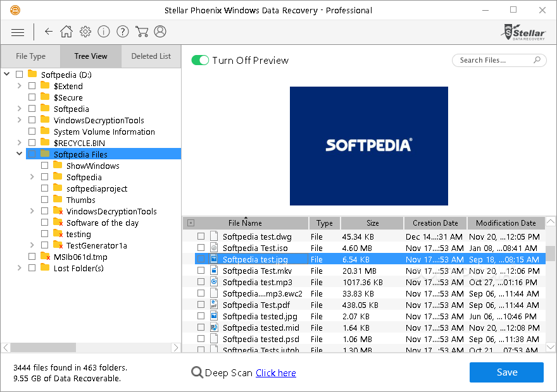This screenshot has height=392, width=557.
Task: Click the Deep Scan Click here link
Action: click(276, 373)
